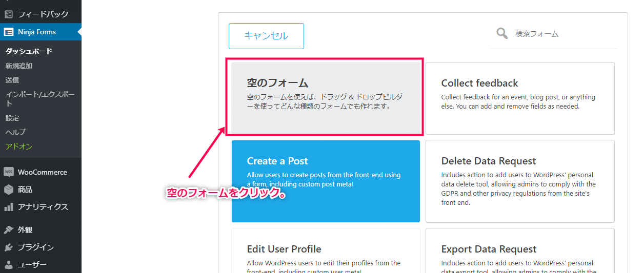Open the フィードバック menu
The height and width of the screenshot is (273, 644).
coord(43,14)
